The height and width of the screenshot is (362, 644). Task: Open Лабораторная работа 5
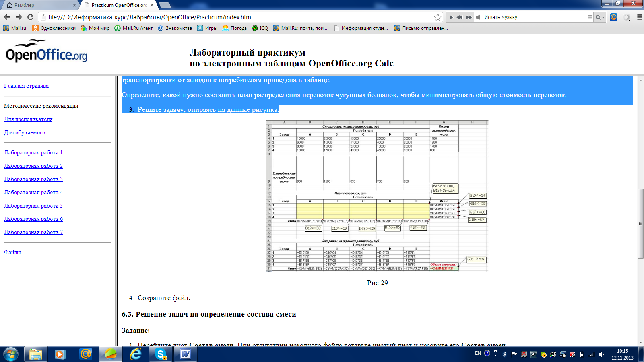[33, 206]
